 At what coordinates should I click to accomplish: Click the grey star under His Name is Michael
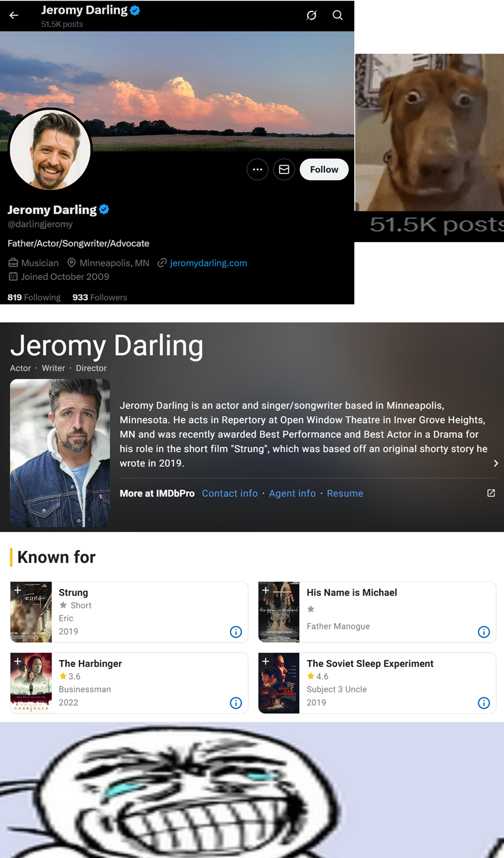(311, 609)
